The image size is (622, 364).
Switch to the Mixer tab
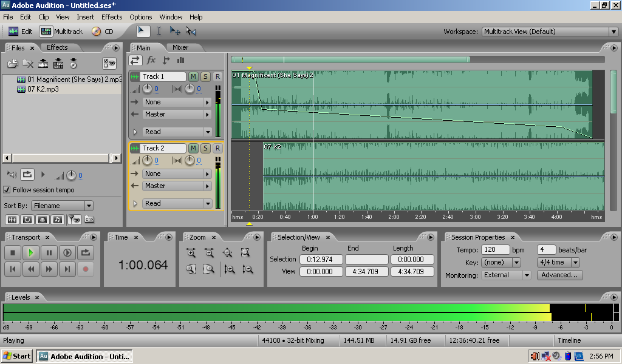pyautogui.click(x=180, y=47)
